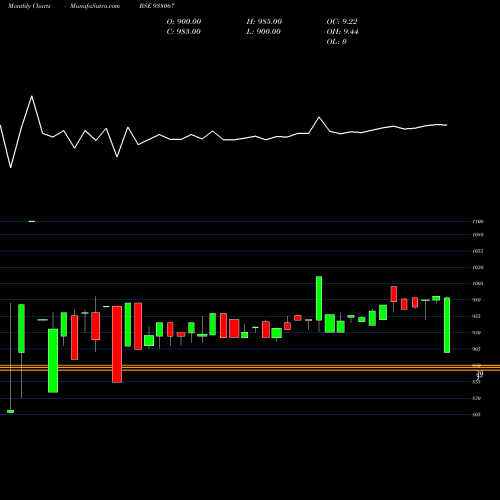Click the '905' price axis label
Image resolution: width=500 pixels, height=500 pixels.
477,349
